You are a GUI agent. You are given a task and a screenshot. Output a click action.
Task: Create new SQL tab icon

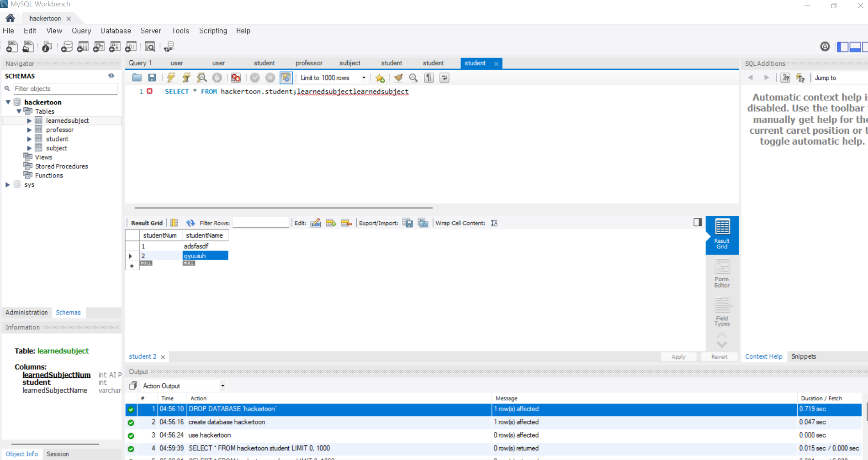pyautogui.click(x=12, y=47)
